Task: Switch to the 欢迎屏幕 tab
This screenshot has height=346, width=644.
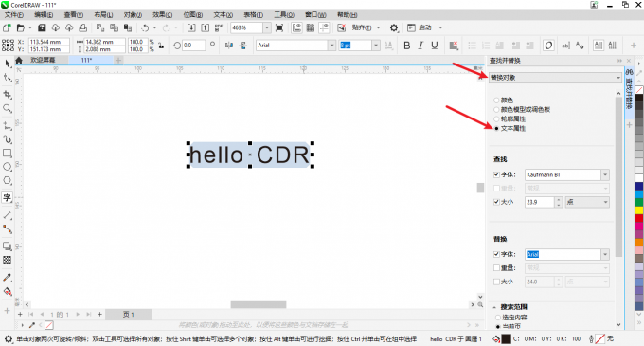Action: pos(43,60)
